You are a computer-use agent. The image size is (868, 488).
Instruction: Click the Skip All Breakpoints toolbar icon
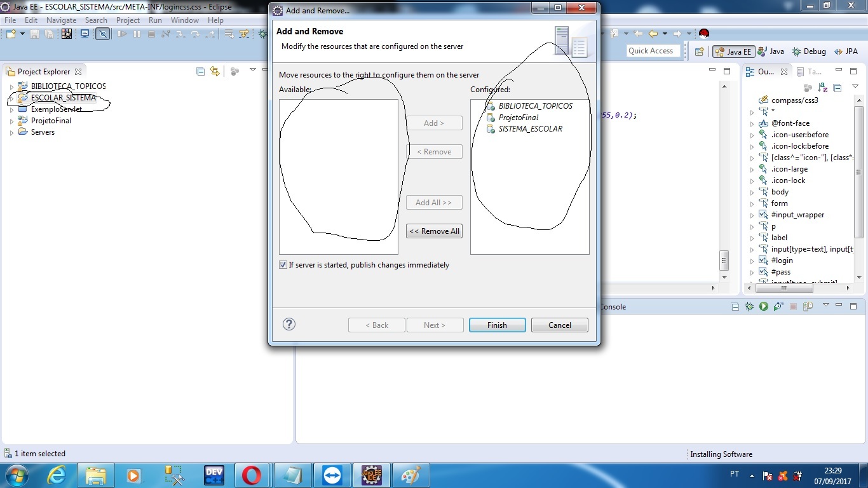point(102,34)
